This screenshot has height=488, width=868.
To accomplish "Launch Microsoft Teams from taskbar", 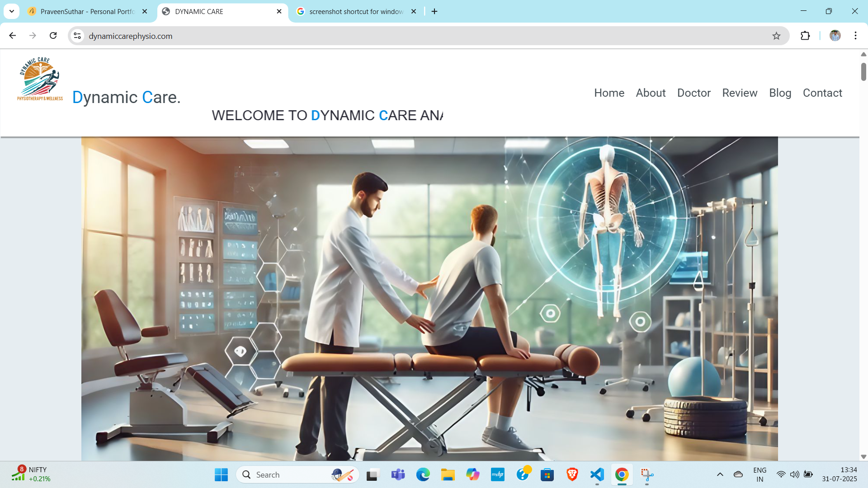I will pyautogui.click(x=398, y=474).
